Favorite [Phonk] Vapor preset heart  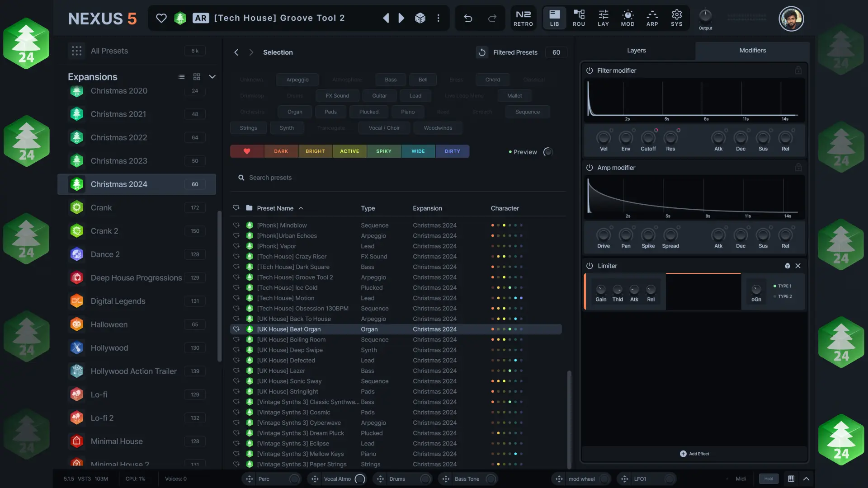pos(236,246)
